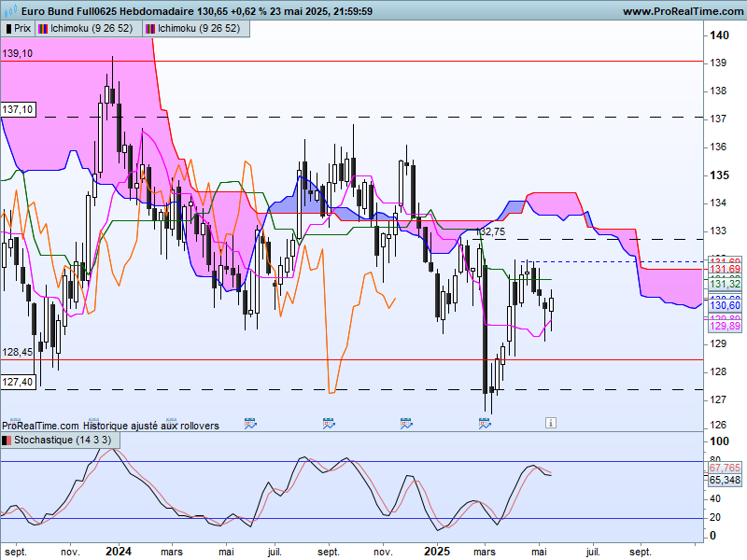Click the 132,75 dashed line annotation
The width and height of the screenshot is (747, 560).
tap(491, 231)
